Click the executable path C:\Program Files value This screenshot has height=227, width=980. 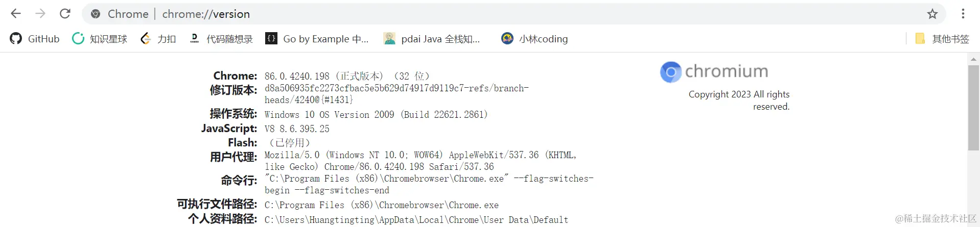[x=382, y=205]
